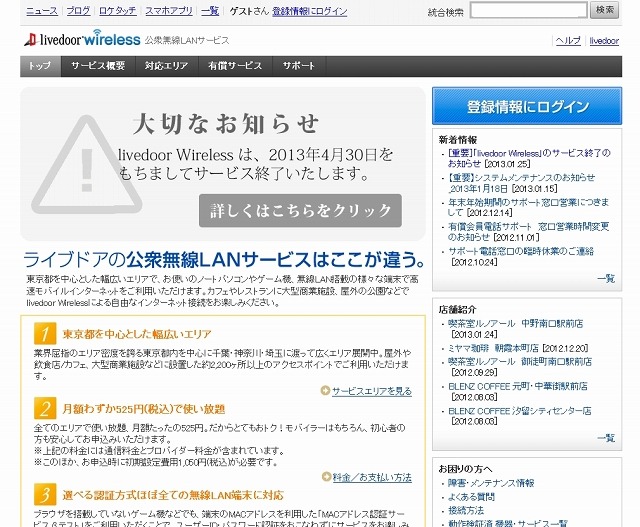The width and height of the screenshot is (640, 527).
Task: Open the ニュース link in the top bar
Action: coord(42,11)
